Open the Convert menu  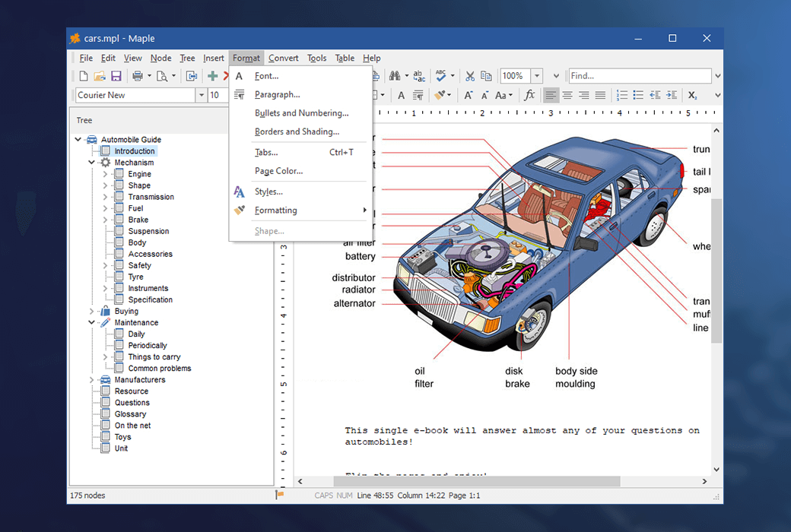(284, 58)
